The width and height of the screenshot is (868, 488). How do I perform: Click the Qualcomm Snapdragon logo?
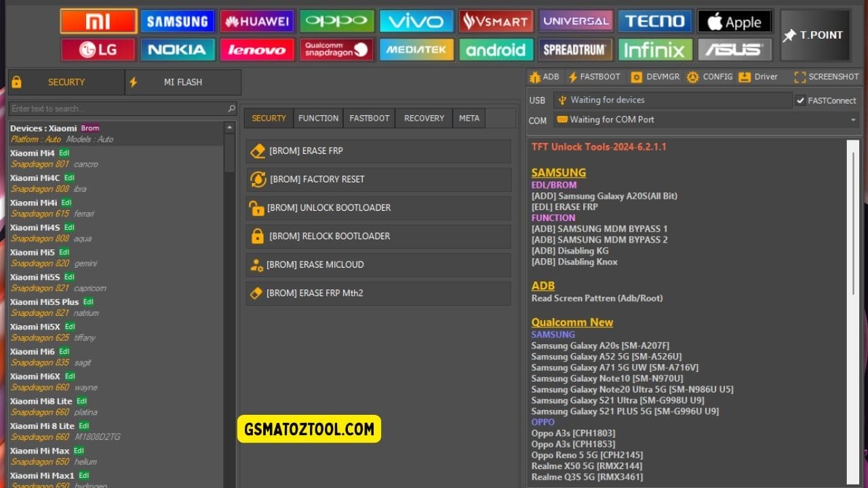coord(336,49)
